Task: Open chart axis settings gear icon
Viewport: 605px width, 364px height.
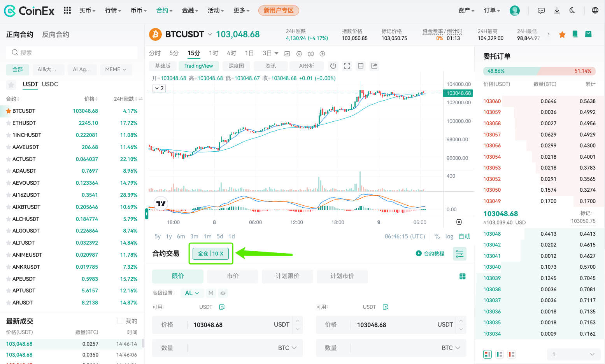Action: tap(459, 222)
